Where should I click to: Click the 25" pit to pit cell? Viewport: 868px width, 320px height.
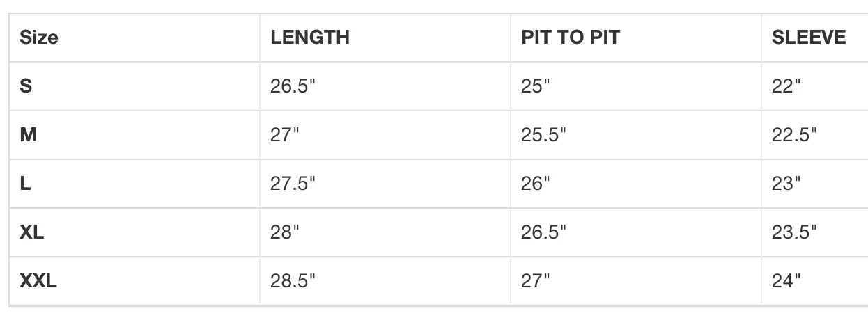[x=535, y=86]
